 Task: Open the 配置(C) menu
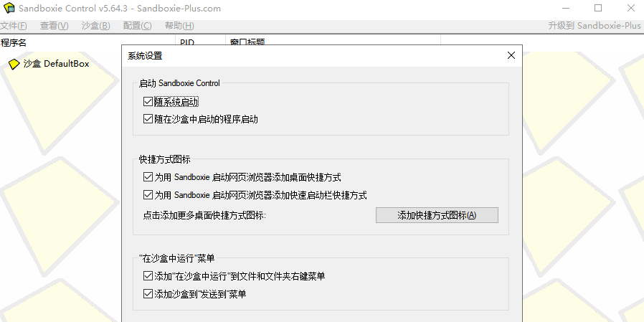pyautogui.click(x=137, y=26)
